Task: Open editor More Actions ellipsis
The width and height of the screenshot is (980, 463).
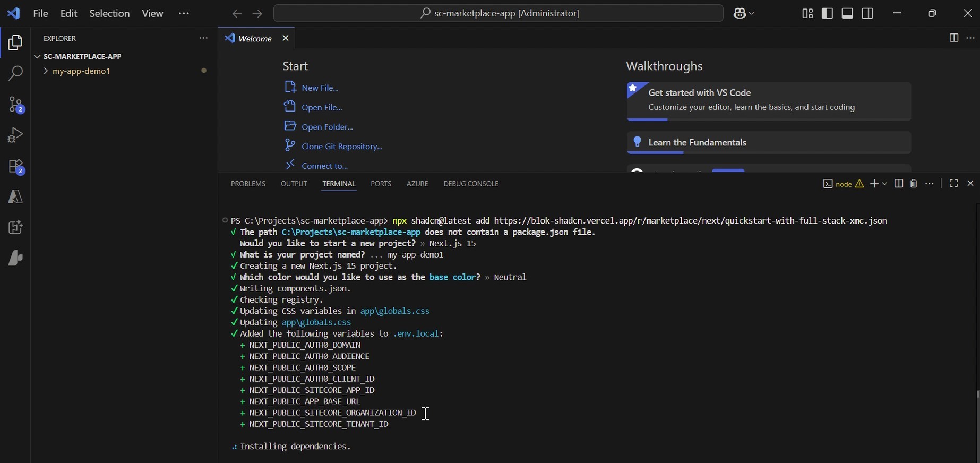Action: tap(970, 38)
